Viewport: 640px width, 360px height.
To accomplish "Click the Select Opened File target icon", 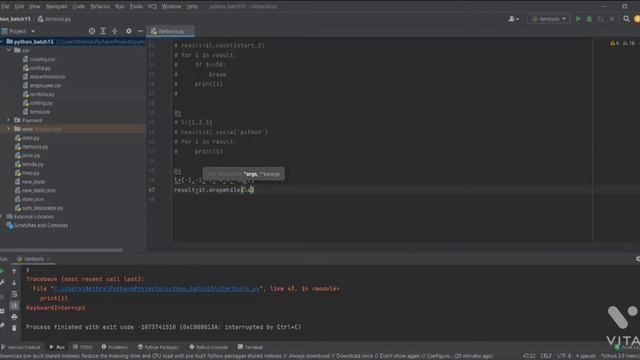I will (x=92, y=31).
